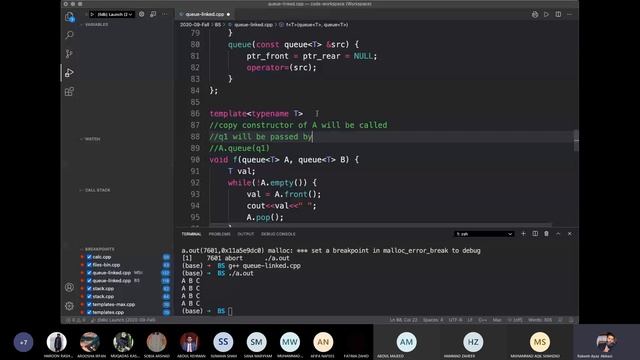Uncheck the queue-linked.cpp MSc breakpoint
This screenshot has width=640, height=360.
point(89,273)
